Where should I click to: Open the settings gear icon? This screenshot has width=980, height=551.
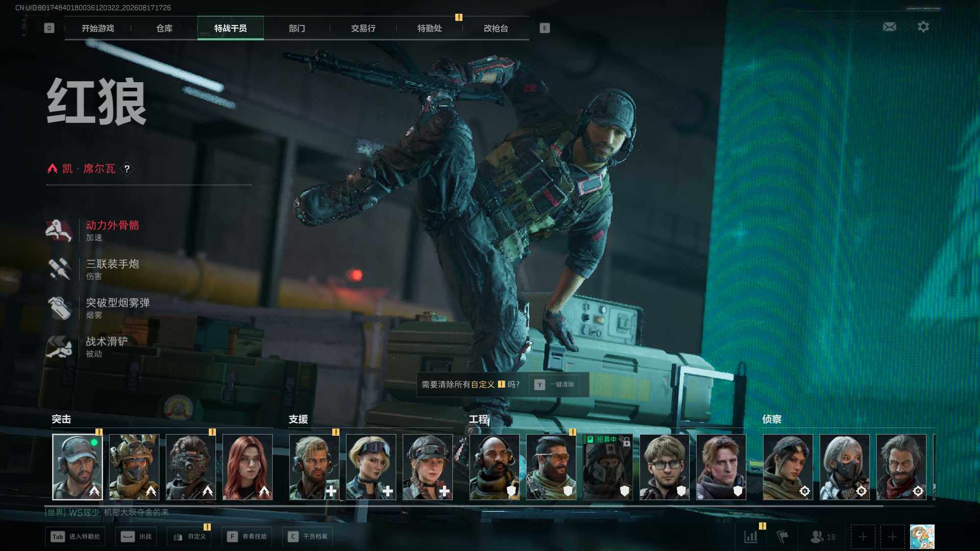click(x=923, y=27)
